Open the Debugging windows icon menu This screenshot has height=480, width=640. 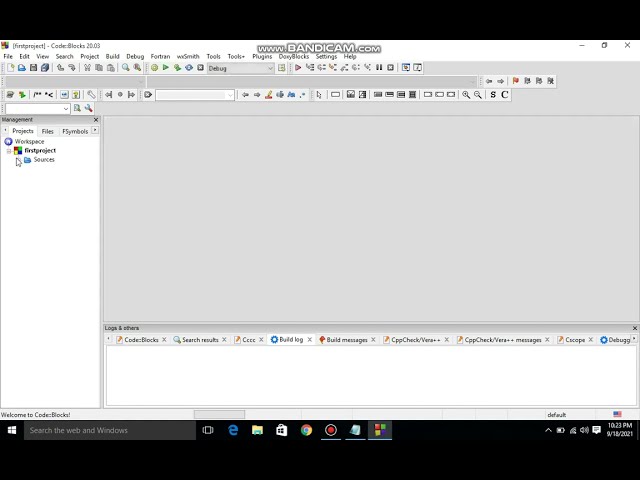(x=406, y=68)
